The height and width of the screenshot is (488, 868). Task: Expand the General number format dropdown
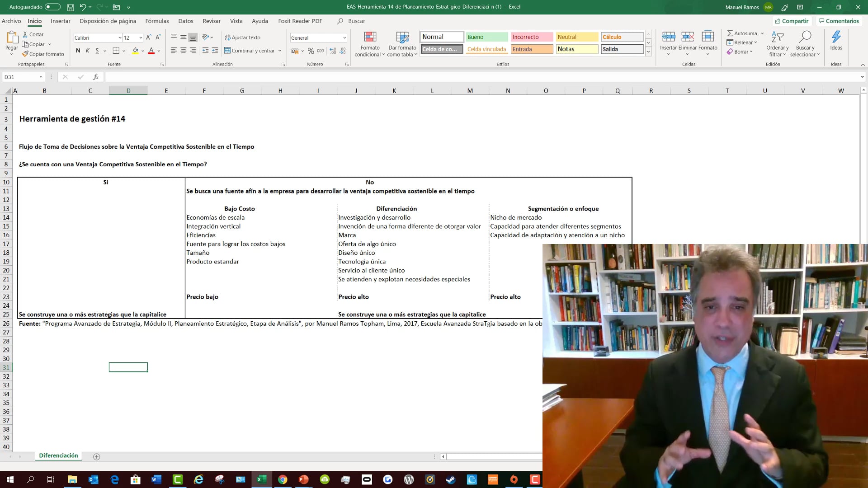pos(344,38)
